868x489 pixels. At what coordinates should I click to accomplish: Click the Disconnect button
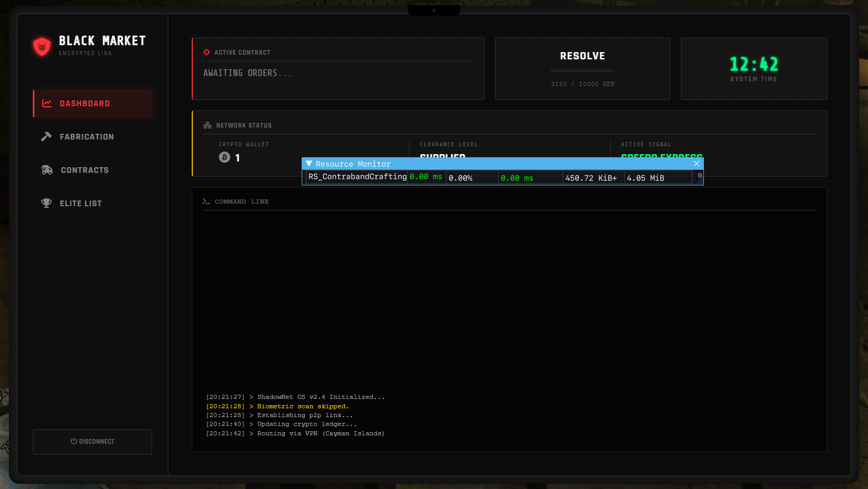click(x=92, y=442)
